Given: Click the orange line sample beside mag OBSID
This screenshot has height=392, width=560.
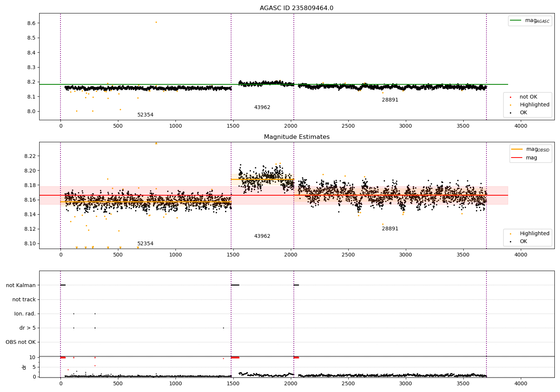Looking at the screenshot, I should [x=517, y=149].
